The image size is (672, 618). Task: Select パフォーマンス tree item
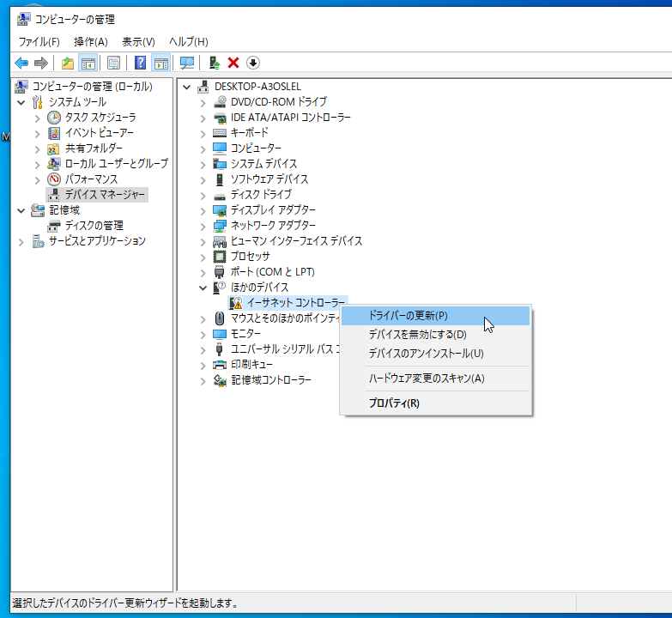(91, 179)
